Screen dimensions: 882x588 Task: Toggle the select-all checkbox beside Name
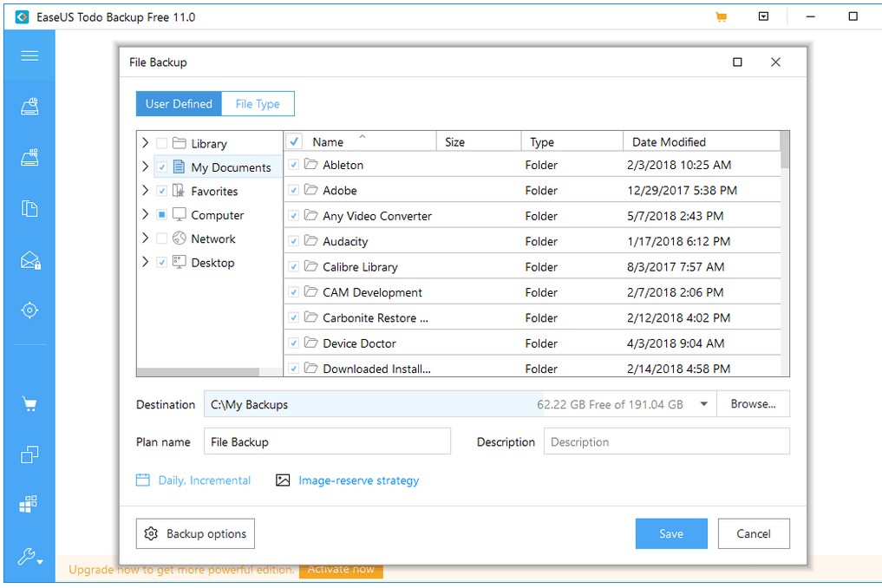point(294,141)
